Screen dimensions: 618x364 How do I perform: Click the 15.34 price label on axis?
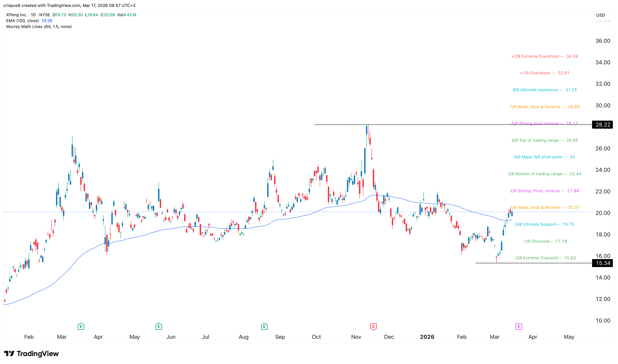603,263
